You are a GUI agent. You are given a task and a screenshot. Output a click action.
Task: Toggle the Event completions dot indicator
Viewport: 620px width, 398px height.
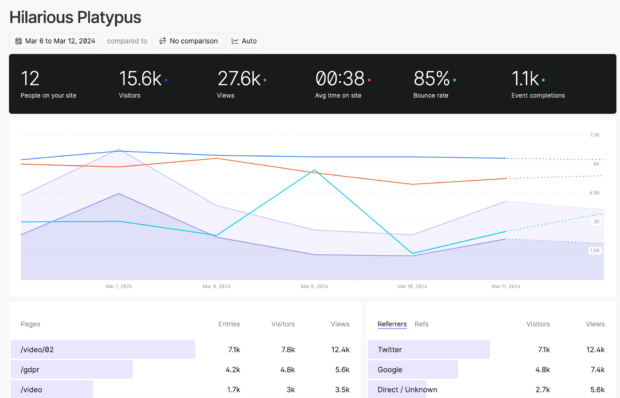point(543,80)
